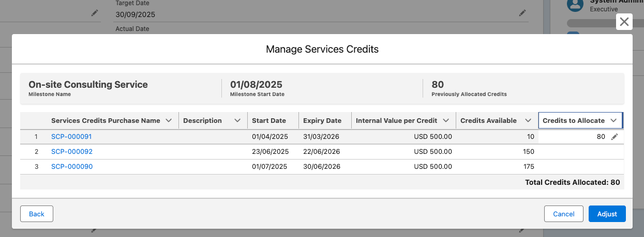Show Credits Available column dropdown options
Image resolution: width=644 pixels, height=237 pixels.
528,121
